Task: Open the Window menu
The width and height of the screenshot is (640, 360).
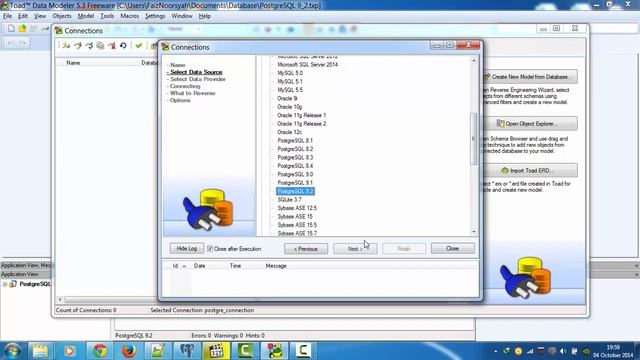Action: point(182,16)
